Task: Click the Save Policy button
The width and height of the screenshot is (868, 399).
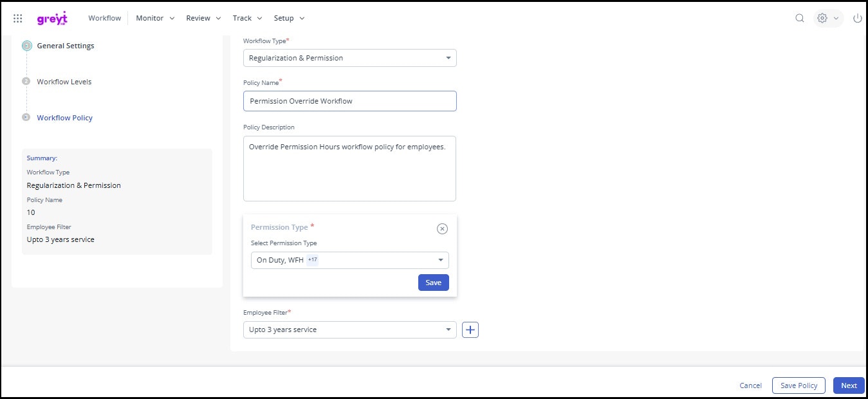Action: pyautogui.click(x=798, y=385)
